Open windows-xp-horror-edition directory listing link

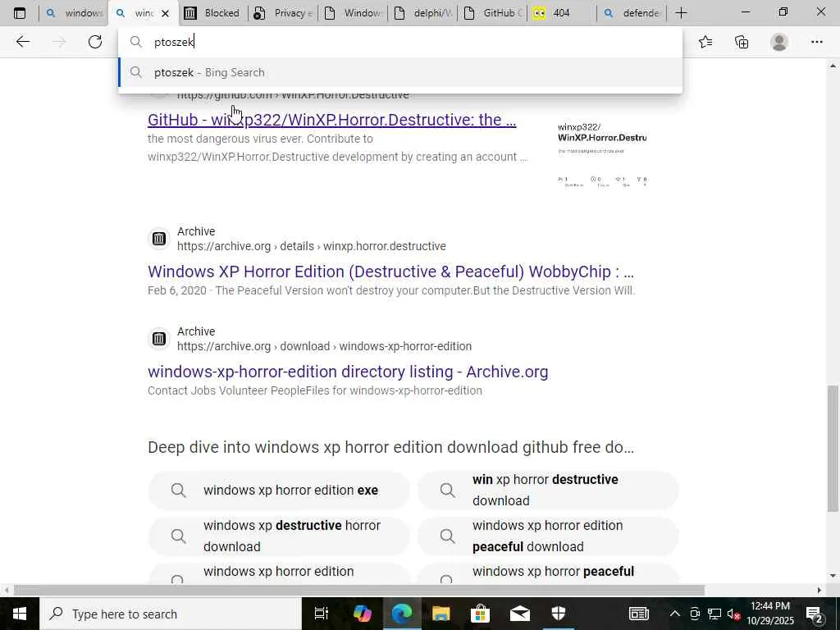click(348, 372)
